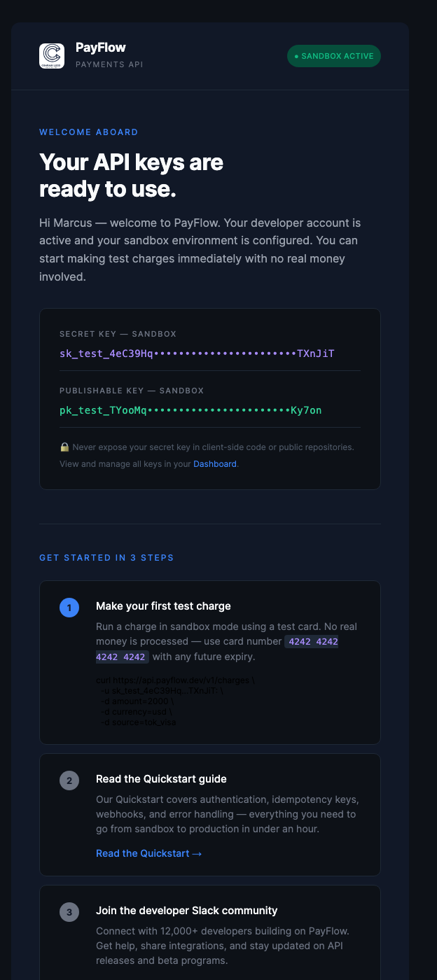Click the arrow in the Quickstart link
The height and width of the screenshot is (980, 437).
[x=197, y=853]
